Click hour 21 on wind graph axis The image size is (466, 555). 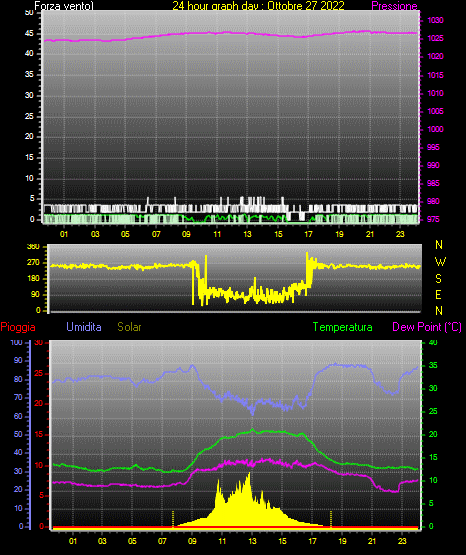point(370,234)
